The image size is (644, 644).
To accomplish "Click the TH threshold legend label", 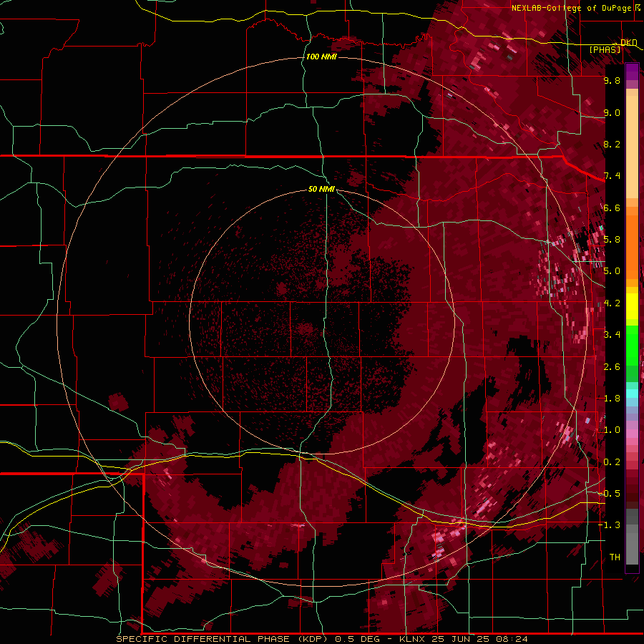I will tap(615, 557).
